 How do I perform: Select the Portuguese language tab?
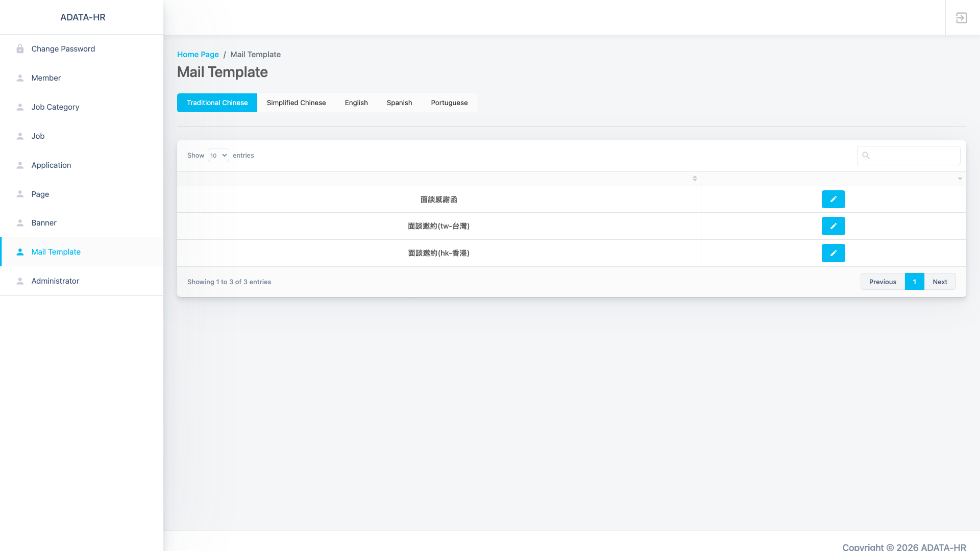(x=449, y=103)
